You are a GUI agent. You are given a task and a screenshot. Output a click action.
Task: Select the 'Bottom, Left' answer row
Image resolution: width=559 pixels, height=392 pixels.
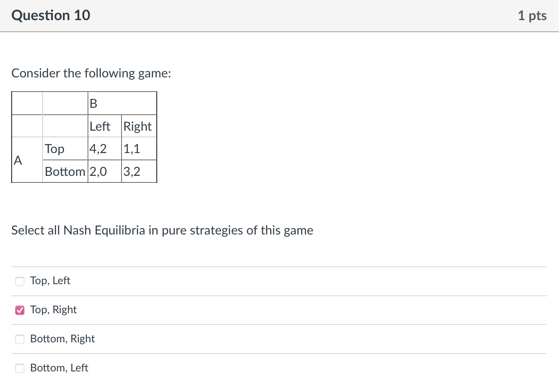60,368
